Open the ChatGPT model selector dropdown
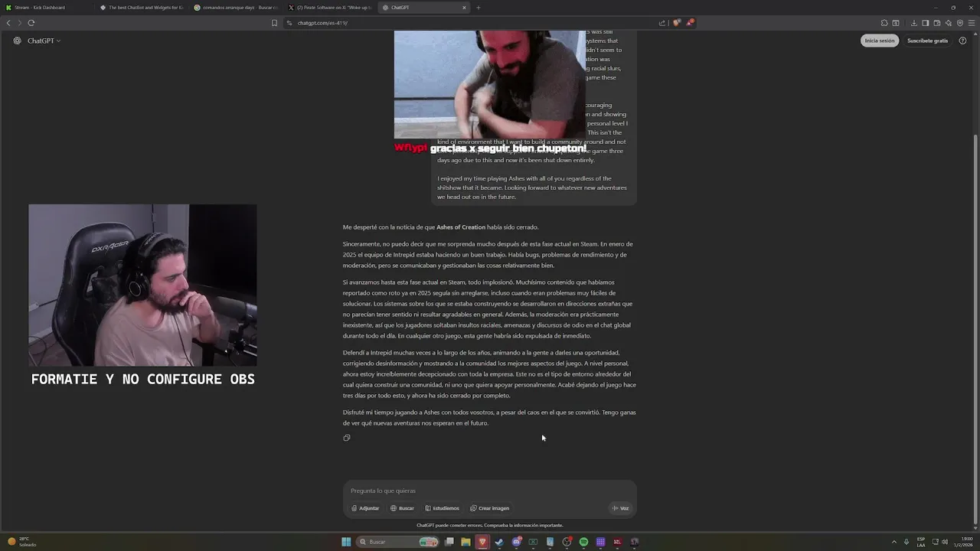This screenshot has width=980, height=551. pos(44,41)
